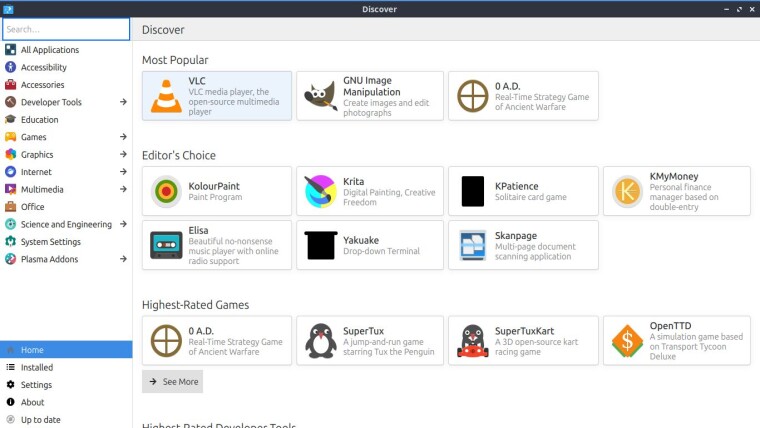The height and width of the screenshot is (428, 760).
Task: Click the All Applications sidebar icon
Action: (10, 49)
